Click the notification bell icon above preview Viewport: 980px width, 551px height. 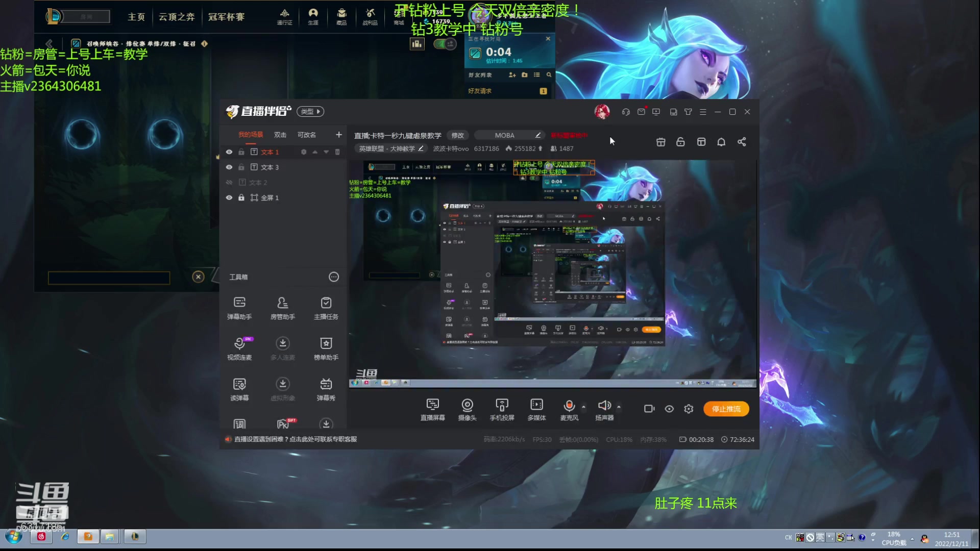[x=721, y=142]
